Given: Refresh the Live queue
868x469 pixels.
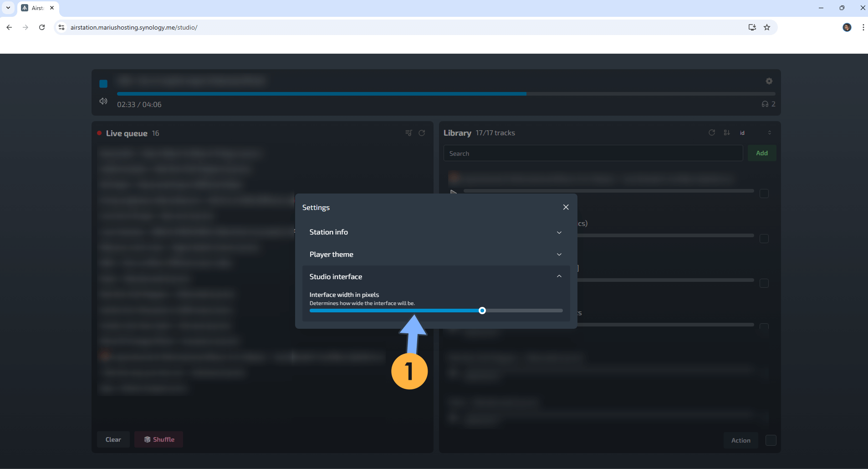Looking at the screenshot, I should click(421, 133).
